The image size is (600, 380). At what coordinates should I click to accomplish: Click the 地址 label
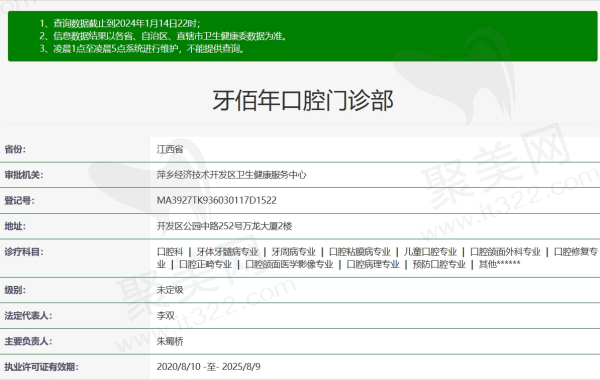point(15,226)
